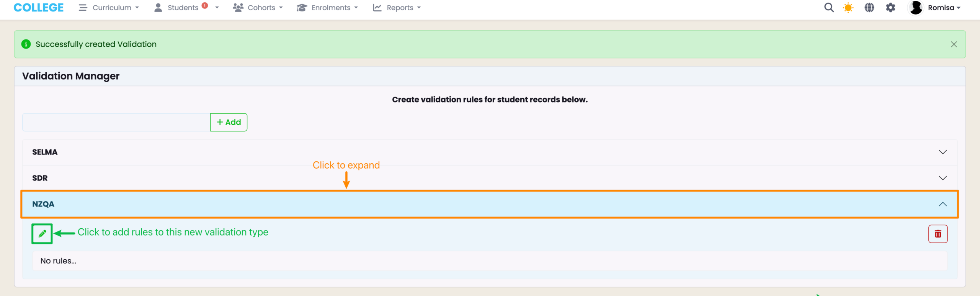Viewport: 980px width, 296px height.
Task: Dismiss the success notification banner
Action: coord(954,44)
